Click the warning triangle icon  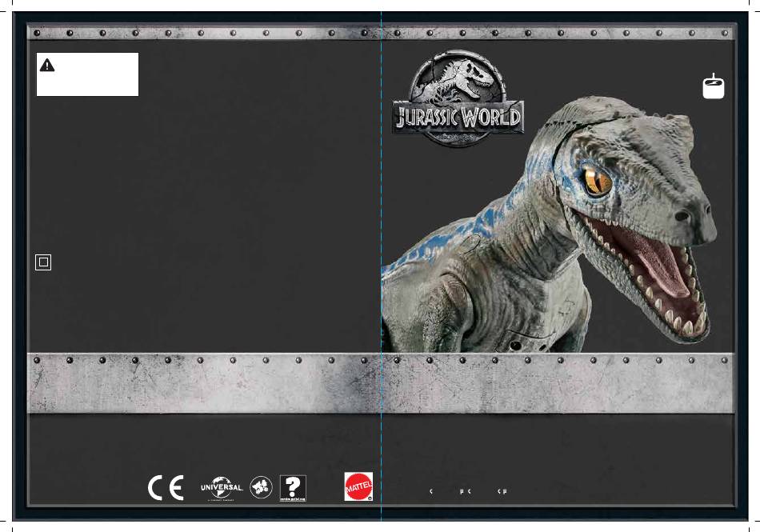(x=47, y=65)
